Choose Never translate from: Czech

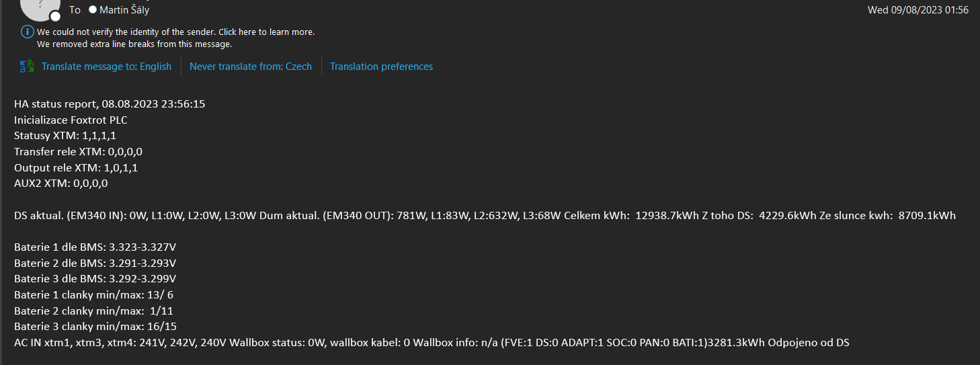pyautogui.click(x=250, y=67)
